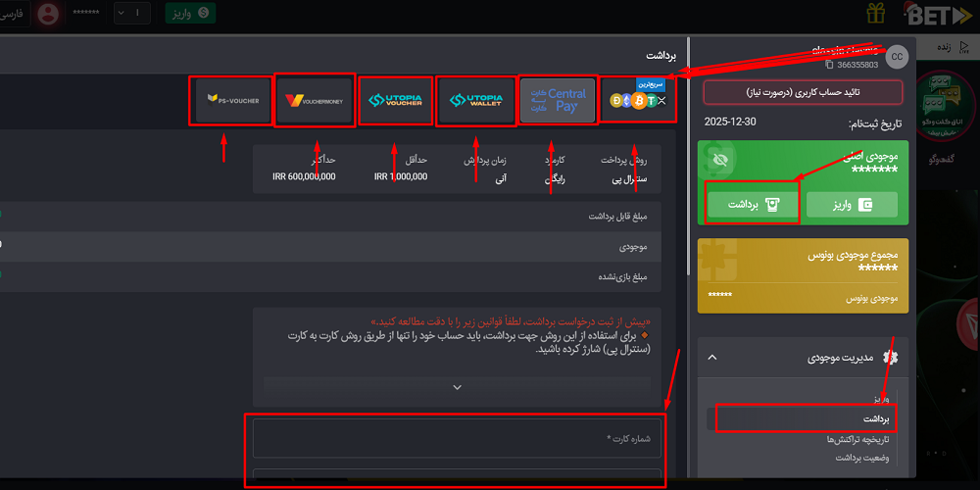Go to تاریخچه تراکنش‌ها menu item
Screen dimensions: 980x490
tap(858, 439)
